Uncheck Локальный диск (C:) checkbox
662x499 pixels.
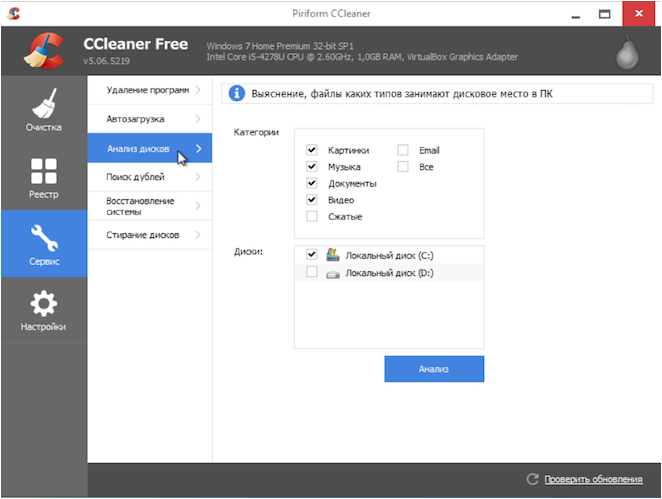(x=312, y=255)
